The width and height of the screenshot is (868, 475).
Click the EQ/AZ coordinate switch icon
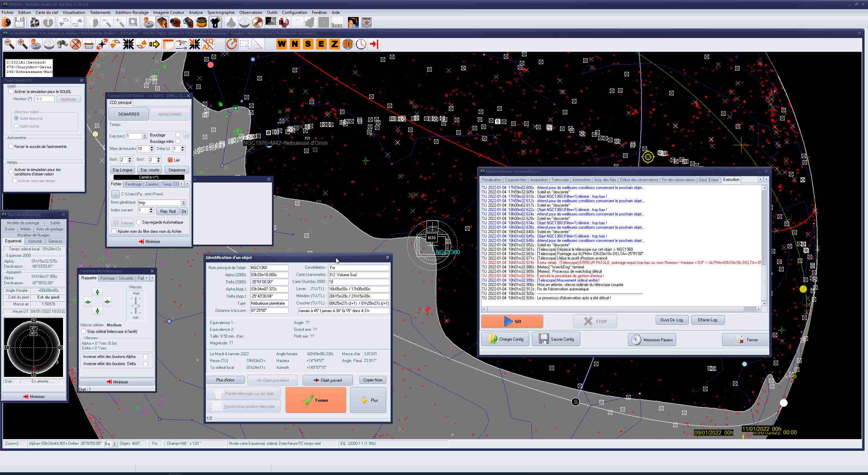(x=208, y=44)
